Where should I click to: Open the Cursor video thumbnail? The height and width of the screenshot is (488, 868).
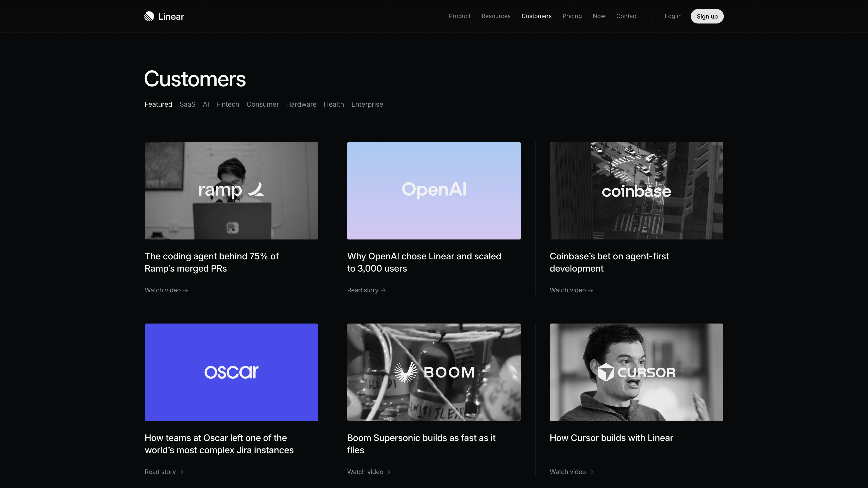point(637,372)
